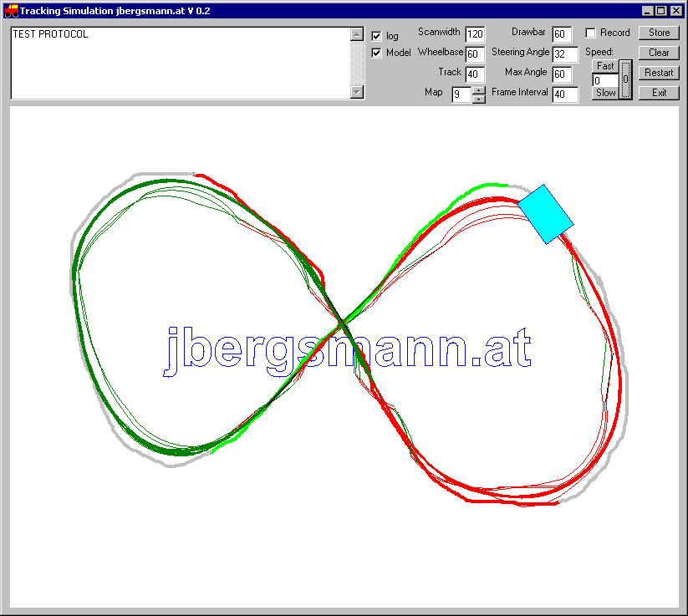This screenshot has height=616, width=688.
Task: Click the Clear button
Action: point(659,53)
